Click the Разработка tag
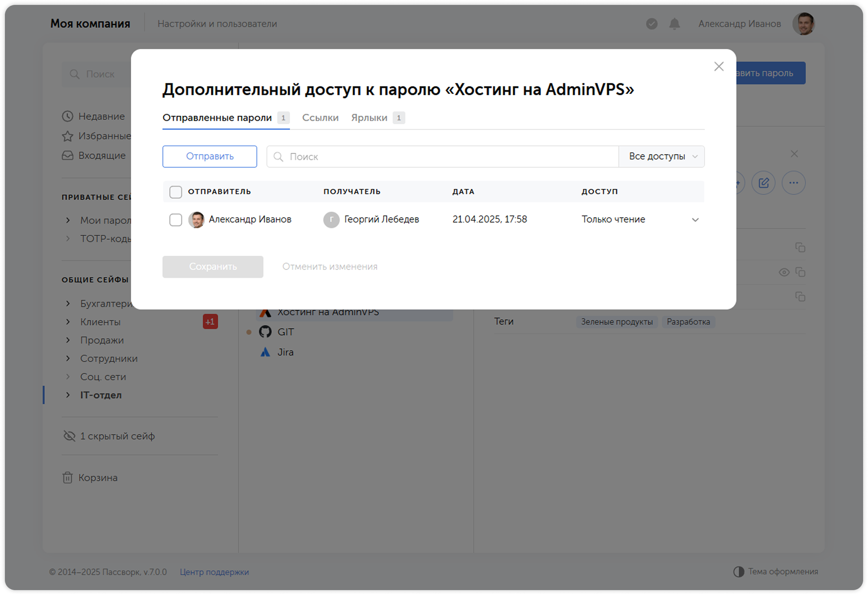The width and height of the screenshot is (868, 595). 688,322
